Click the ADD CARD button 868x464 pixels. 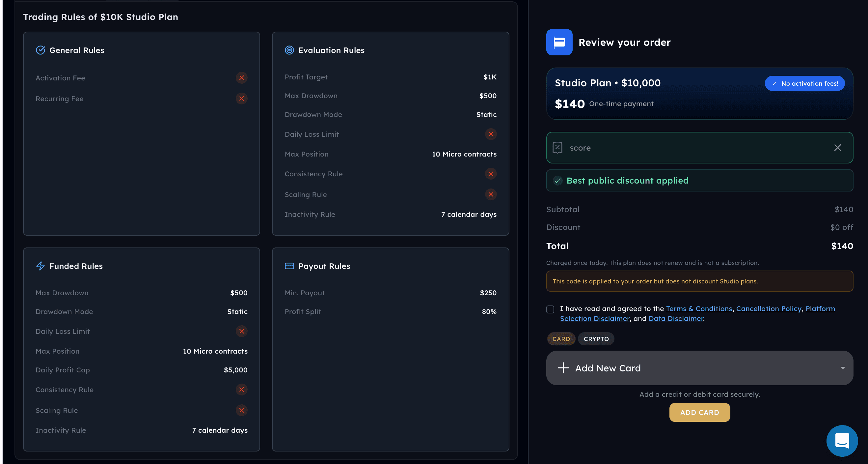coord(699,412)
